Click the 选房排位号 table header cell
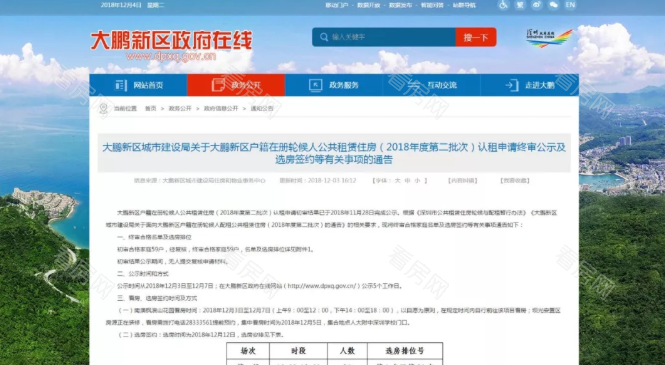 tap(405, 351)
